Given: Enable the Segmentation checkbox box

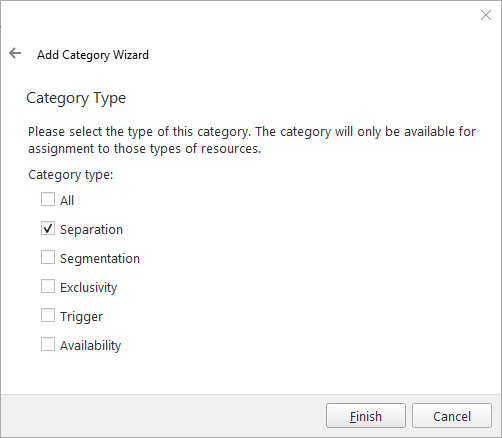Looking at the screenshot, I should pos(48,257).
